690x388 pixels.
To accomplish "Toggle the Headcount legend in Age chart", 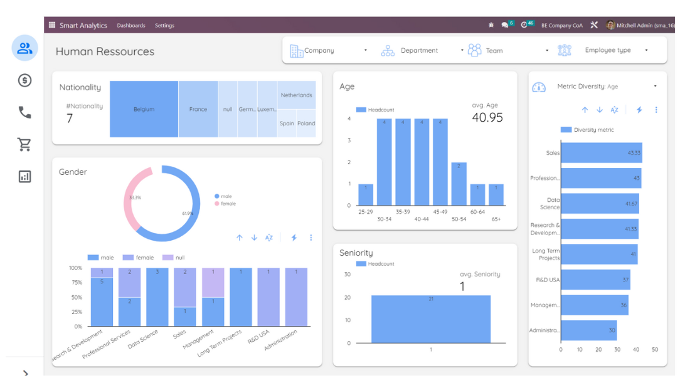I will [375, 110].
